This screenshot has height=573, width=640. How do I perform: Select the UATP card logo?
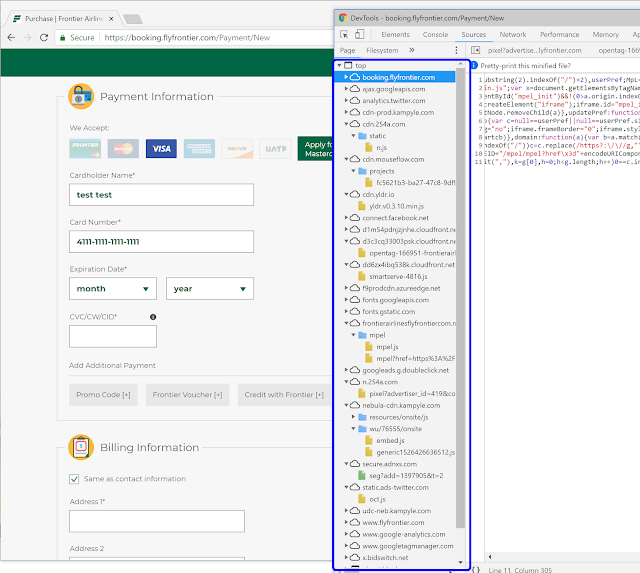click(276, 149)
